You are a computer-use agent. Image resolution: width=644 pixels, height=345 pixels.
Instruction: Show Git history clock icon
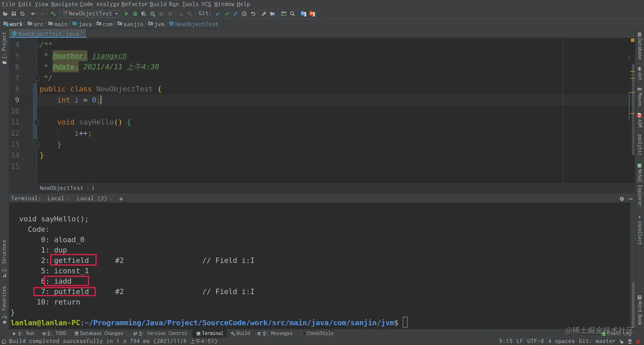pos(244,14)
